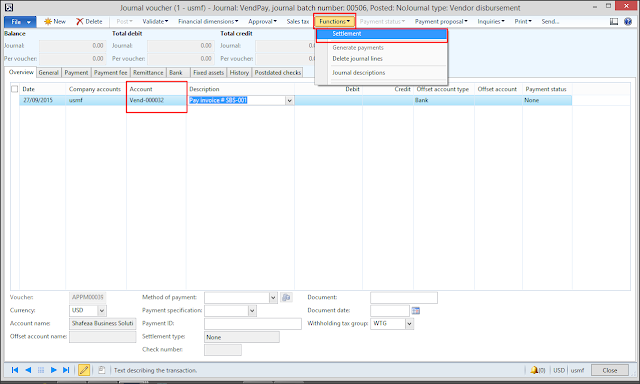Expand the Withholding tax group dropdown
This screenshot has height=384, width=640.
click(409, 324)
